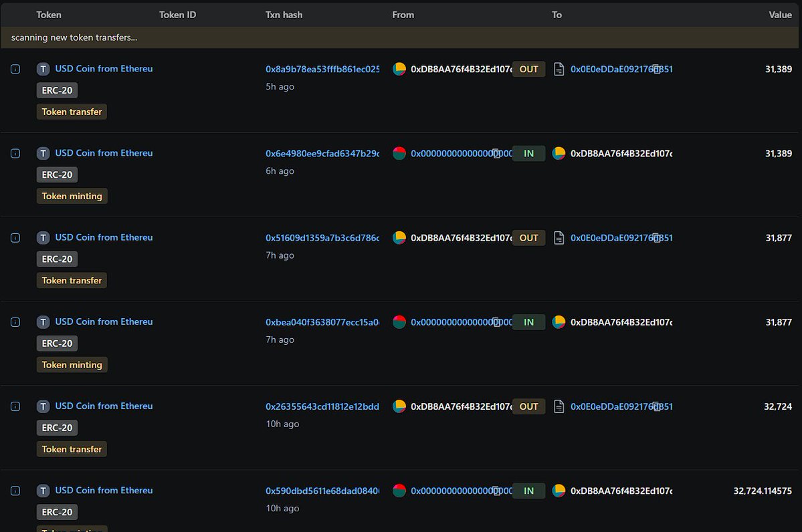Click the Token ID column header
This screenshot has width=802, height=532.
[x=177, y=15]
